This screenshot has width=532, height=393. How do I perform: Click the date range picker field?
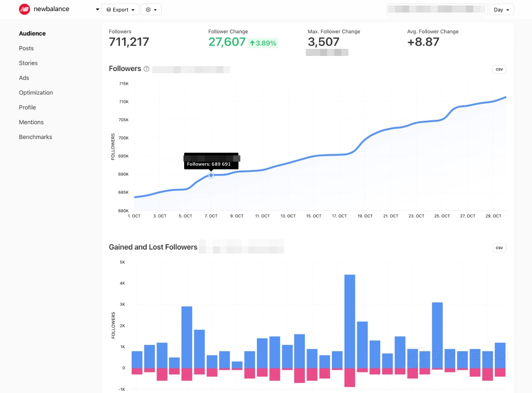coord(437,9)
